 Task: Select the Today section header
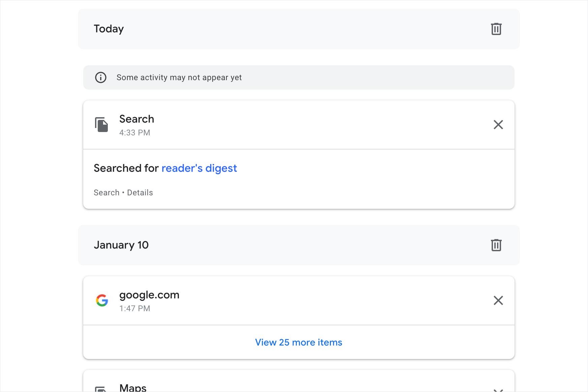point(109,29)
